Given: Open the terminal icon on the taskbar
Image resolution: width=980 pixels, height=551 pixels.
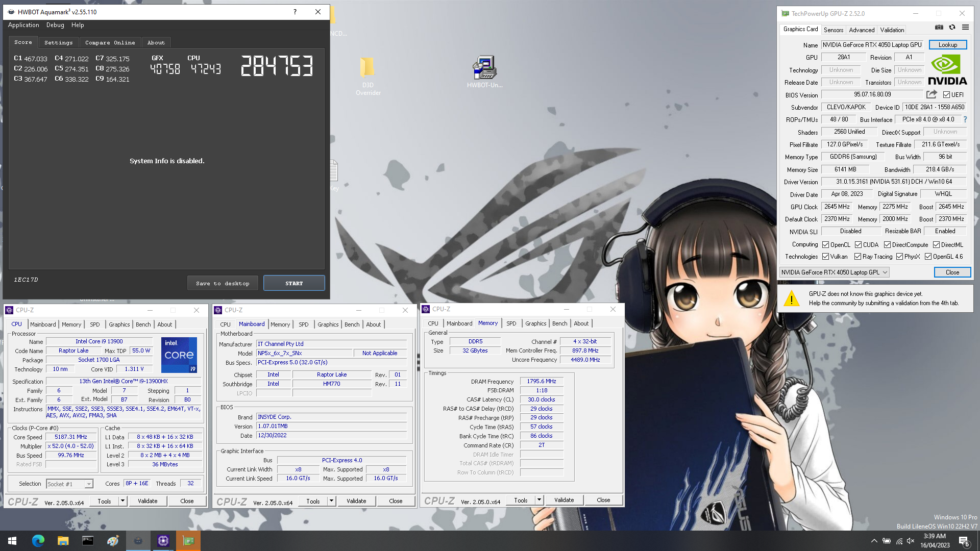Looking at the screenshot, I should 88,541.
